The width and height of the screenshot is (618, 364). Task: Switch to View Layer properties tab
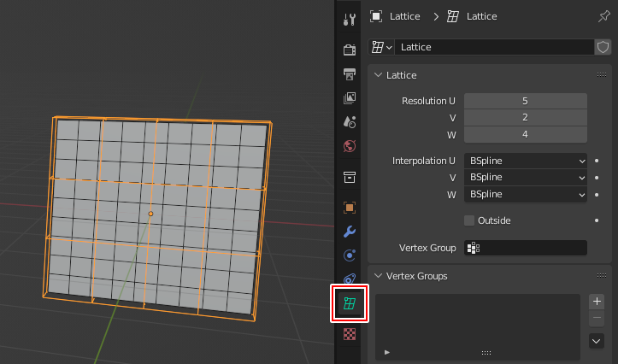click(x=349, y=98)
